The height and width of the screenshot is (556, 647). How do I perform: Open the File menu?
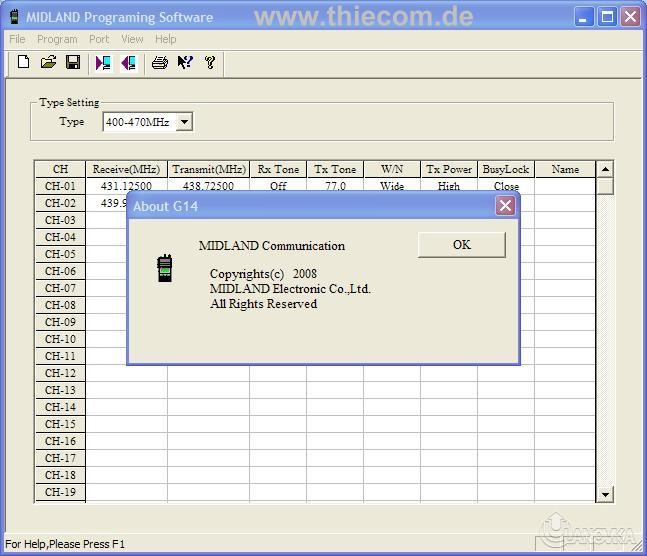point(17,39)
